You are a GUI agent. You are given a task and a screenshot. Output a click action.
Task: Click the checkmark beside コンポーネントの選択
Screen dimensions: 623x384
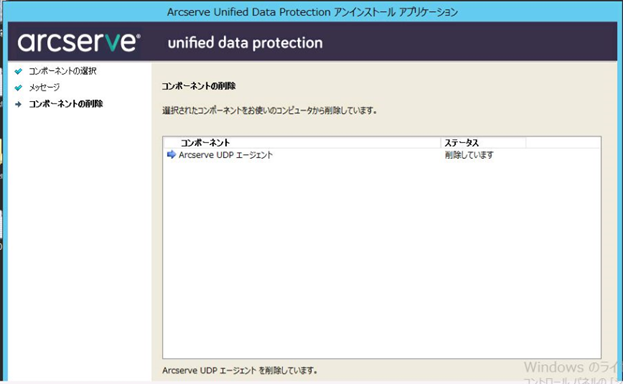click(18, 71)
